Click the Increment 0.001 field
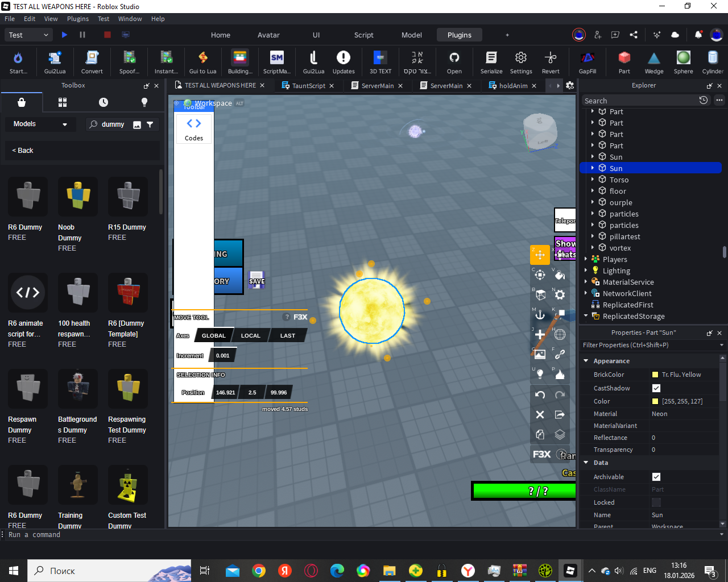This screenshot has height=582, width=728. coord(222,356)
